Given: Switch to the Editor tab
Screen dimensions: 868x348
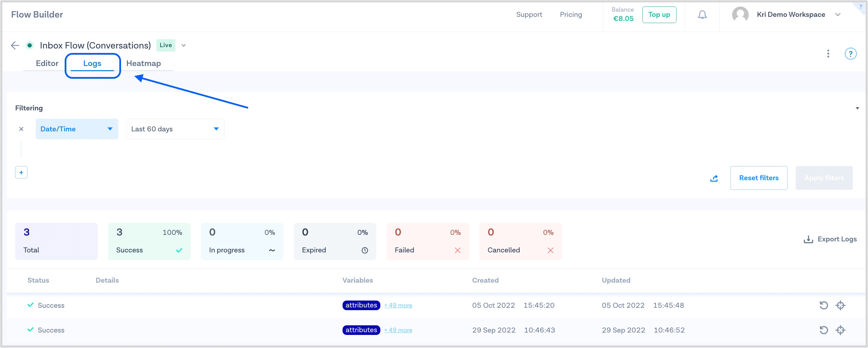Looking at the screenshot, I should pyautogui.click(x=47, y=63).
